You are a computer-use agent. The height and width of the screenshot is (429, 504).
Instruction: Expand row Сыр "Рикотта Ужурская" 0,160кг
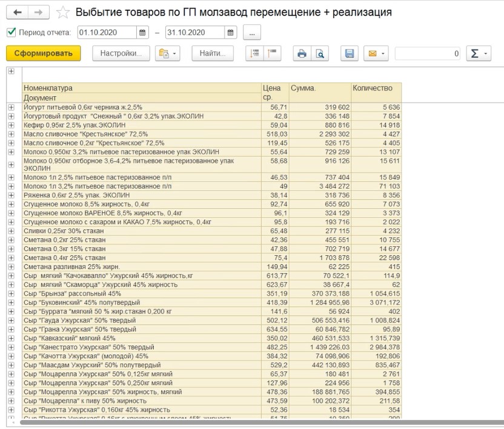[12, 410]
